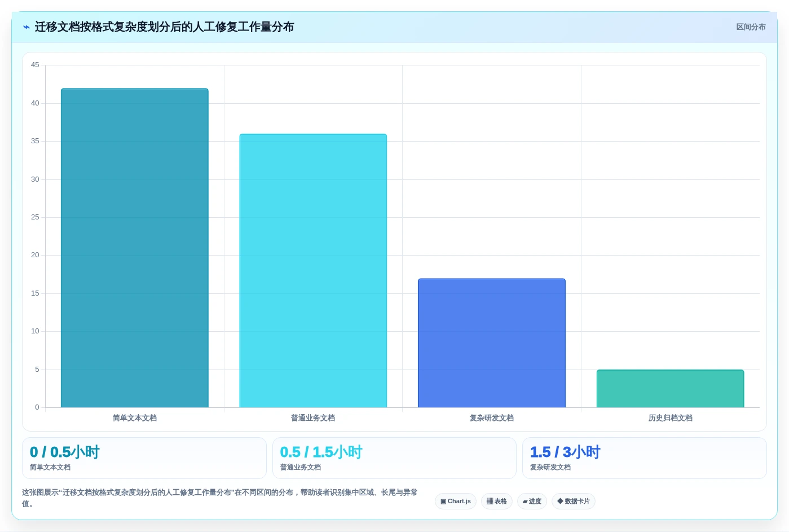Click the y-axis value 35
Viewport: 789px width, 532px height.
click(x=35, y=141)
